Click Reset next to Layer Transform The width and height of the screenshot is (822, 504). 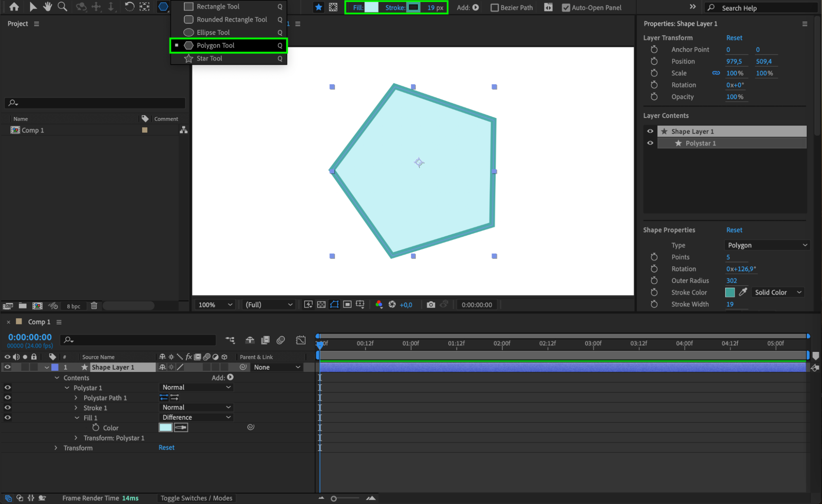point(734,38)
